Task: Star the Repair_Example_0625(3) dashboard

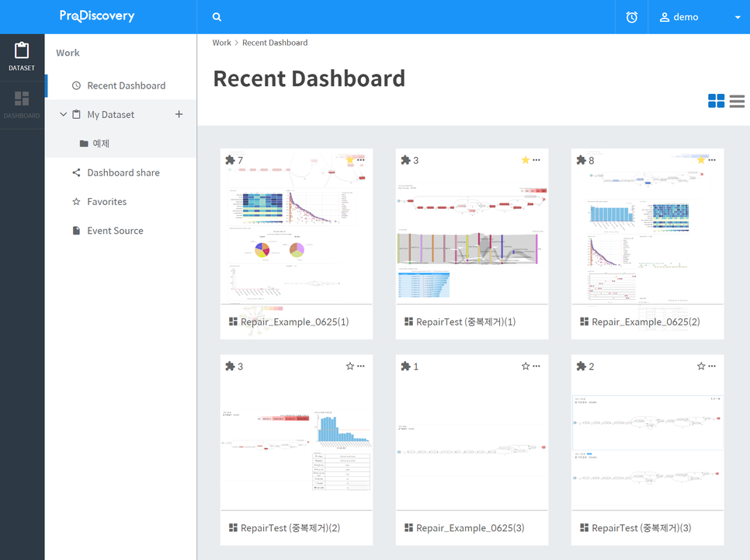Action: click(x=526, y=366)
